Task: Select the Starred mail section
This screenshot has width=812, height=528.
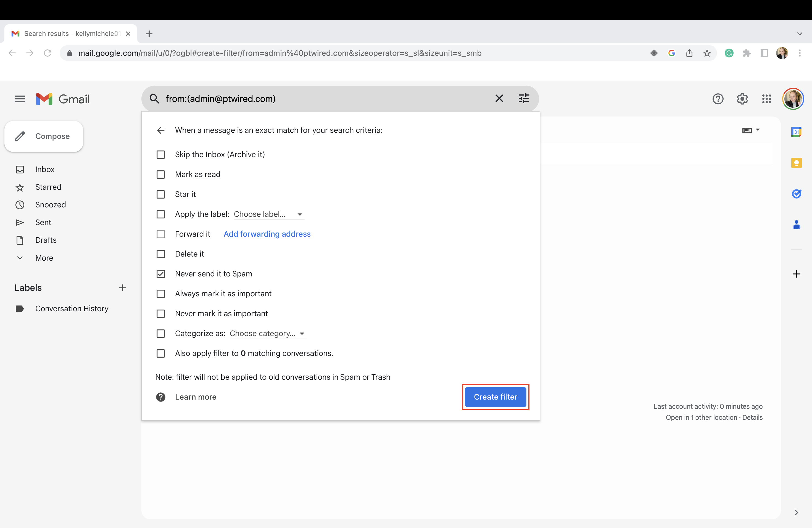Action: [x=48, y=187]
